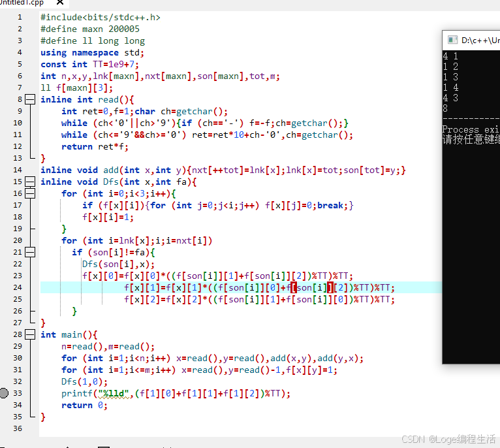The width and height of the screenshot is (500, 448).
Task: Click line number 36 at the bottom
Action: click(18, 428)
